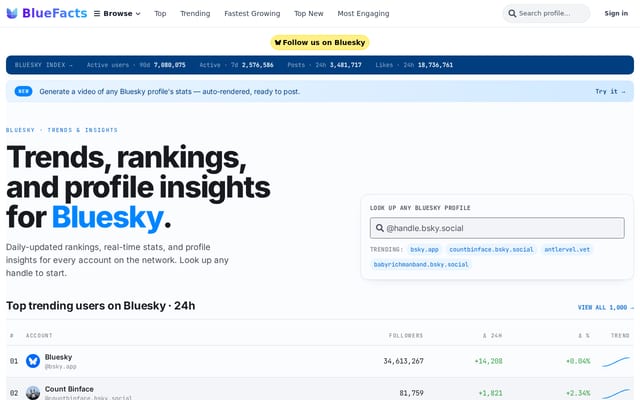Select trending handle bsky.app chip
The image size is (640, 400).
click(x=424, y=249)
